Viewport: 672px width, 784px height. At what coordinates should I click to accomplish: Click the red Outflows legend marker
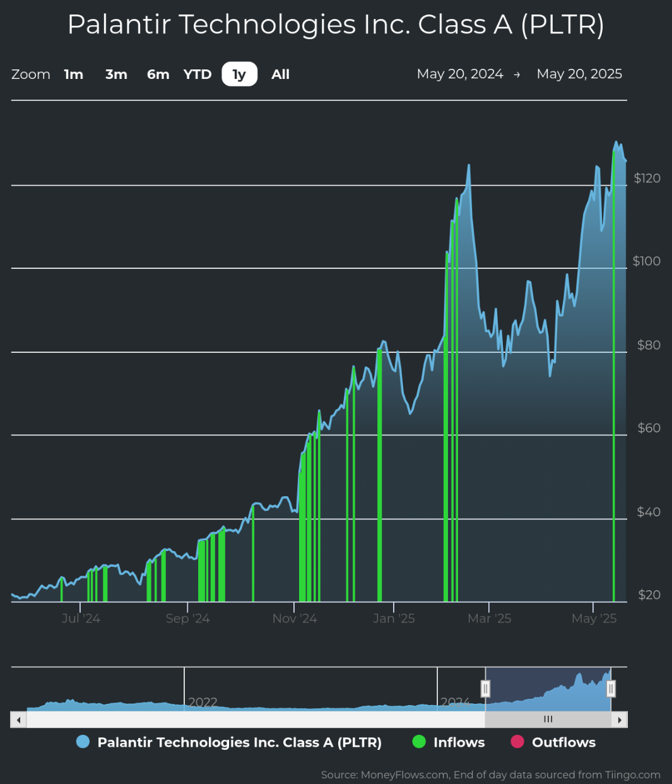click(517, 742)
